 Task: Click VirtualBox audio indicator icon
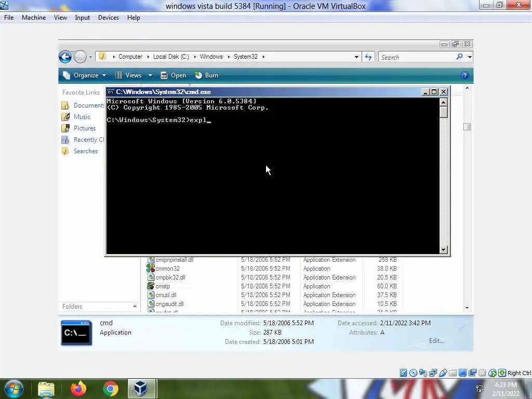coord(423,373)
